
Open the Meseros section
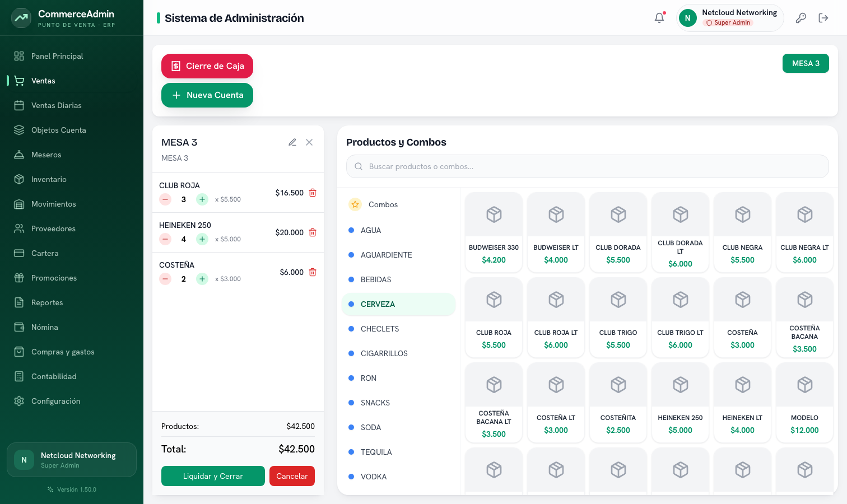[72, 155]
